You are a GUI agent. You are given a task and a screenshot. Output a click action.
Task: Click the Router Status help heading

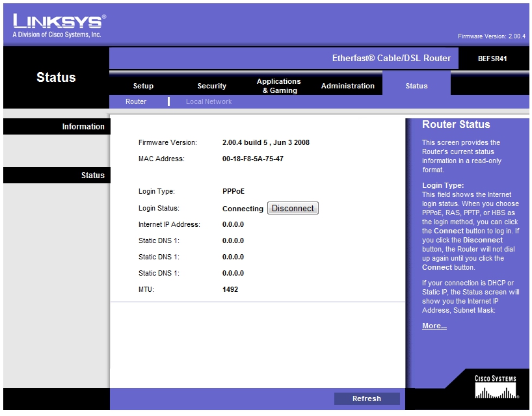click(456, 125)
